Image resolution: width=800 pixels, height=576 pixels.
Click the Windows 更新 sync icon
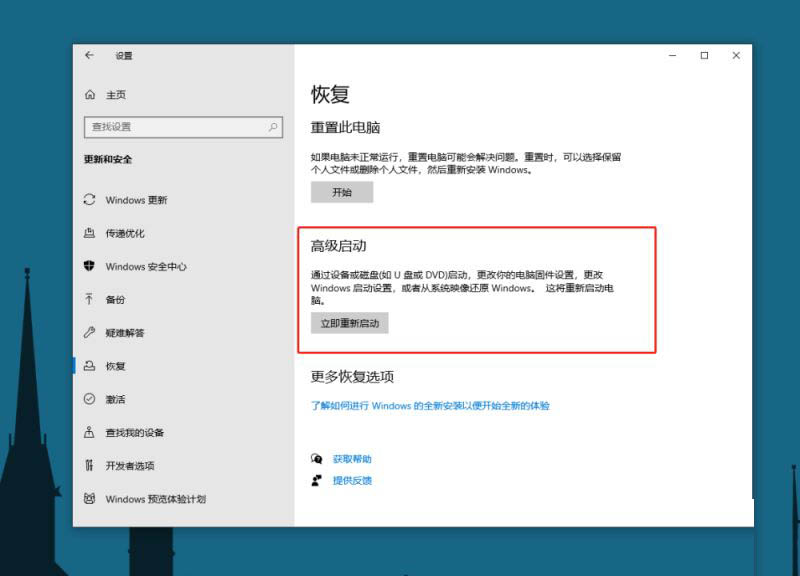point(89,199)
